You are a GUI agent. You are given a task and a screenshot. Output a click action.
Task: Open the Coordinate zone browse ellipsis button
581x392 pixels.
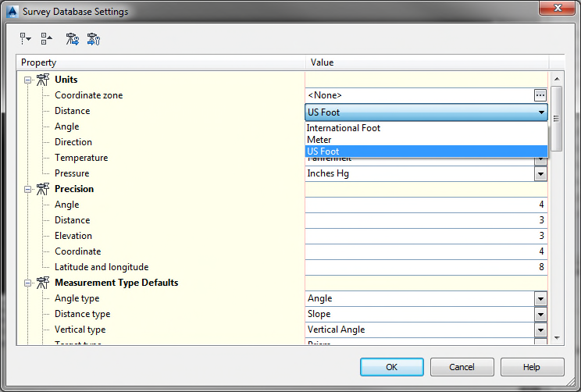(540, 95)
